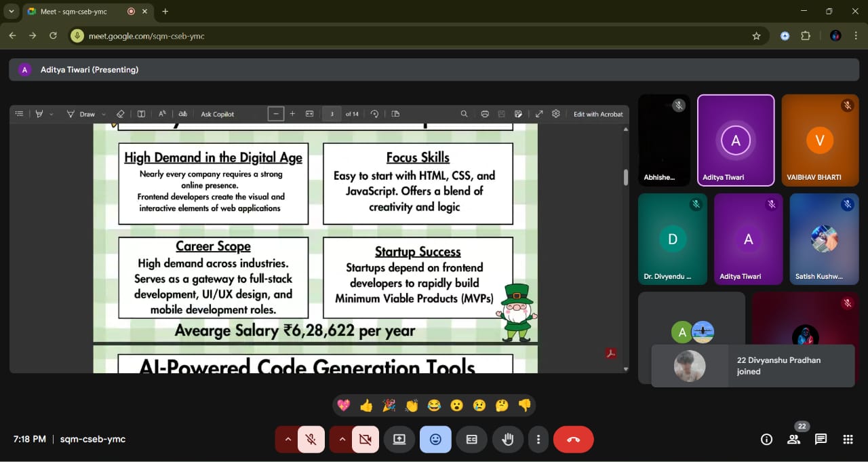Open the People participants icon
Image resolution: width=868 pixels, height=462 pixels.
[x=793, y=440]
